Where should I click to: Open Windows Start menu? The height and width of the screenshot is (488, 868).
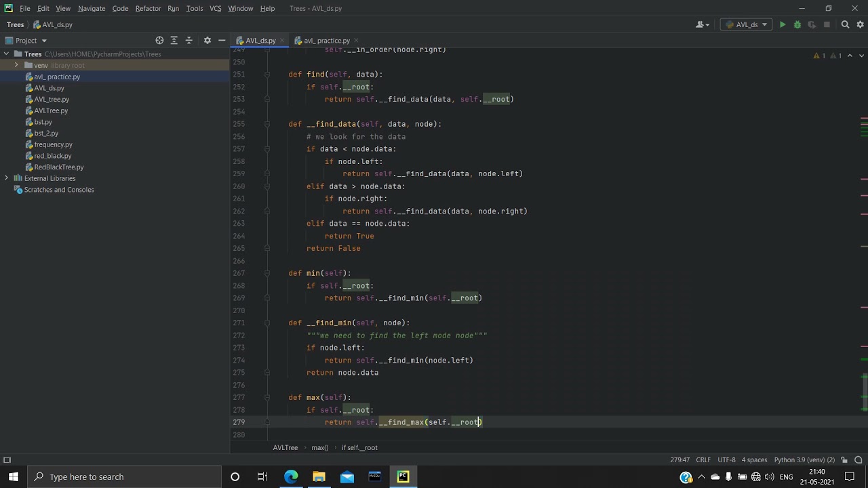coord(14,476)
